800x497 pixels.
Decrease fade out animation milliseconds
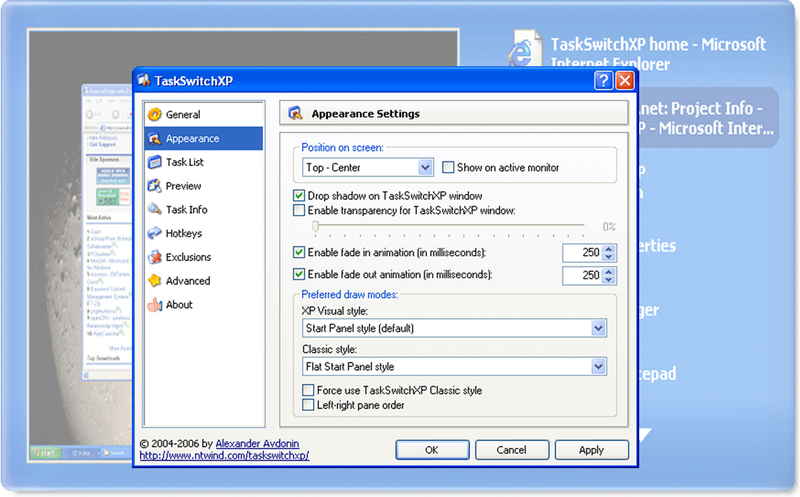[x=609, y=279]
